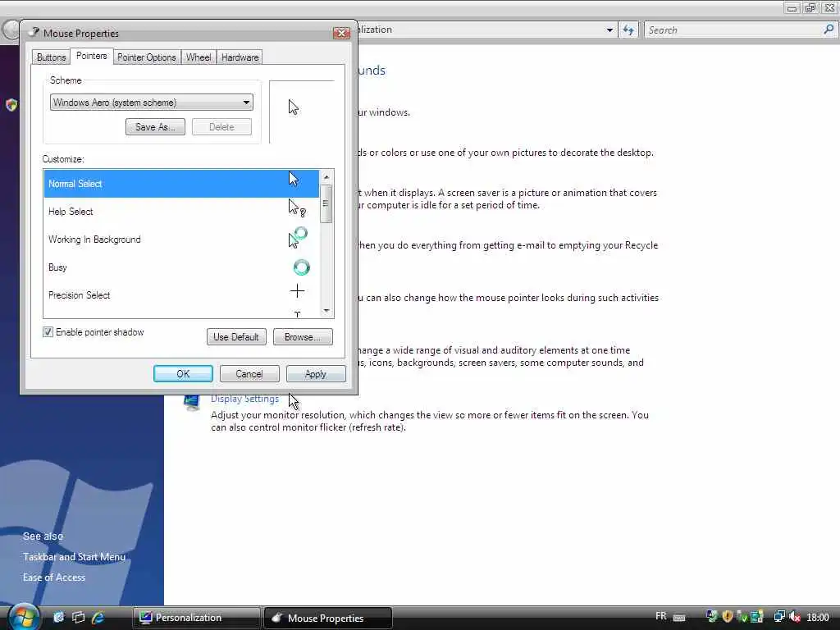This screenshot has height=630, width=840.
Task: Minimize the Personalization window
Action: 792,7
